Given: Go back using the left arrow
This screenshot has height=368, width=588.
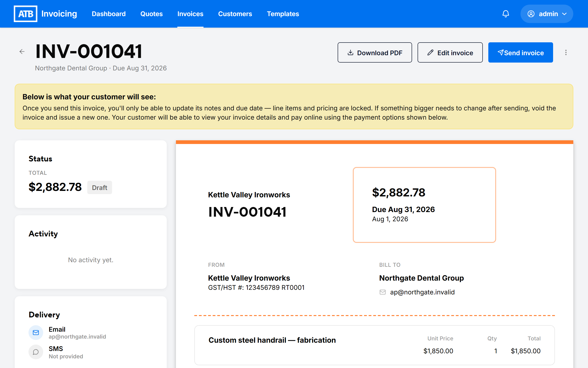Looking at the screenshot, I should [x=22, y=52].
